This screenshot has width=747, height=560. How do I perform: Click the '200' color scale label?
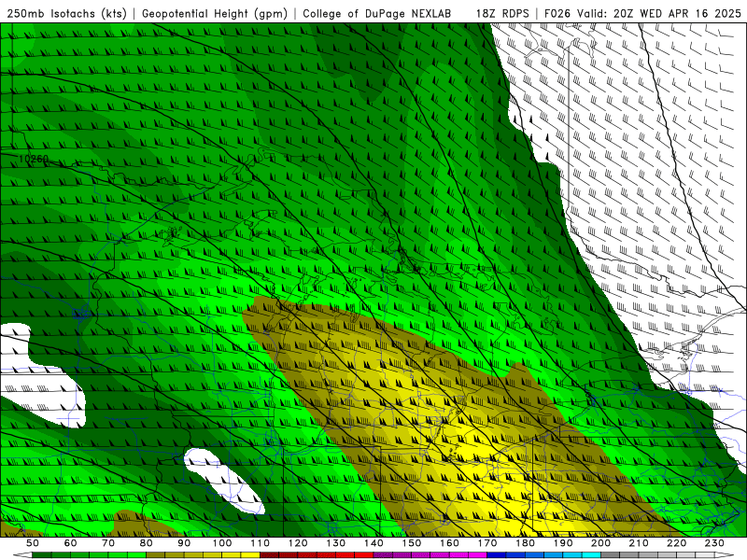click(x=601, y=543)
